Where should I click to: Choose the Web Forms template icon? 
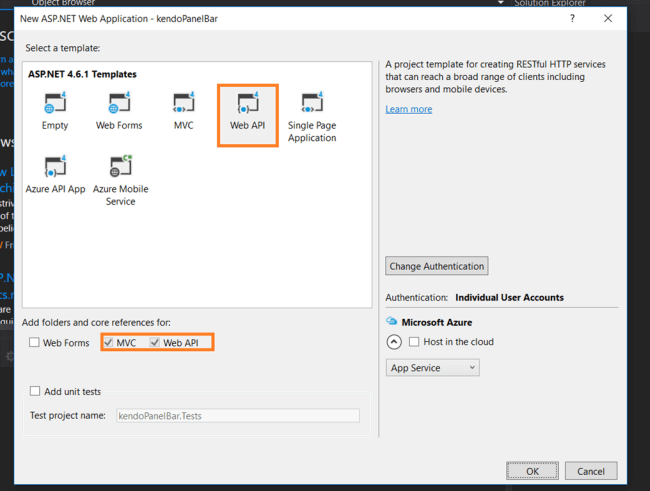click(x=119, y=102)
